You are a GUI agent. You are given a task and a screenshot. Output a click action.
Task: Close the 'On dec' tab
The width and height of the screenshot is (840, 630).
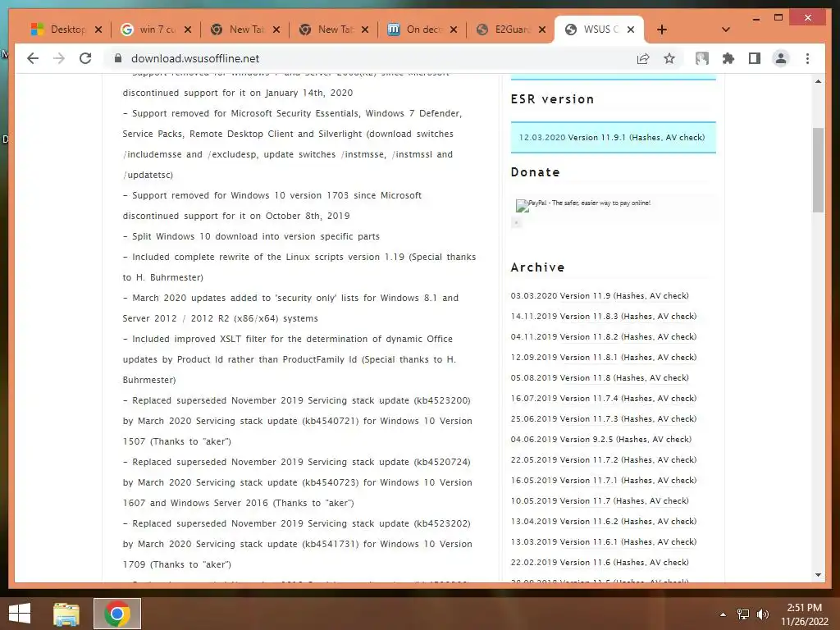(x=454, y=30)
